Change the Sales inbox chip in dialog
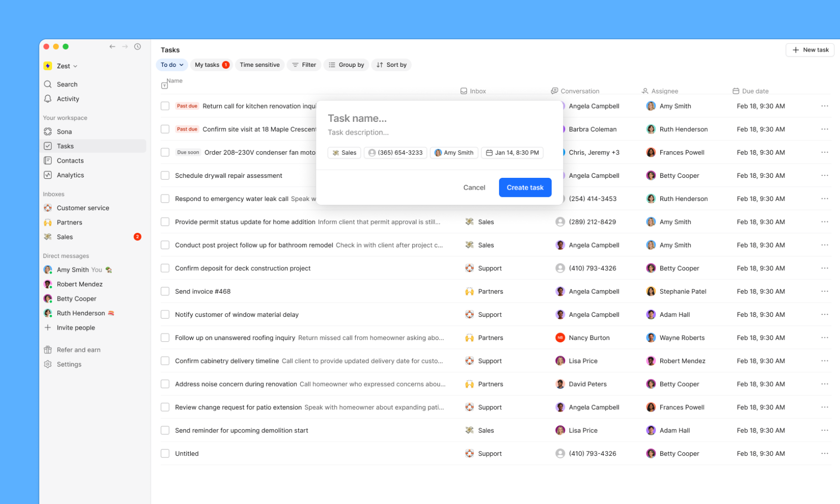The image size is (840, 504). click(344, 153)
